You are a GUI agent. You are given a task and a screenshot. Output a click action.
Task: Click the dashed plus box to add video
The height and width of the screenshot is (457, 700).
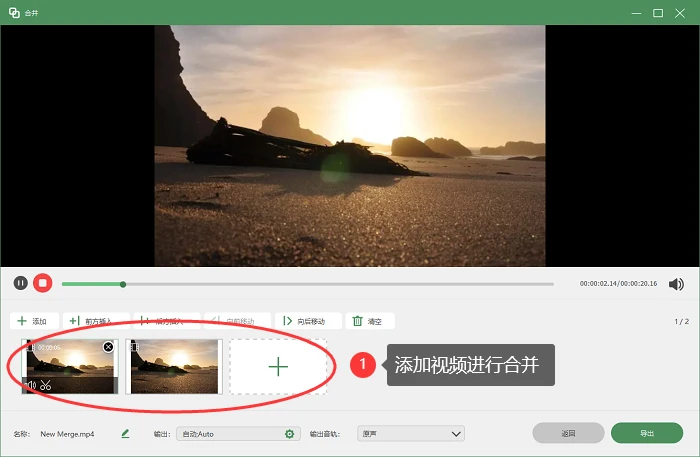point(278,366)
